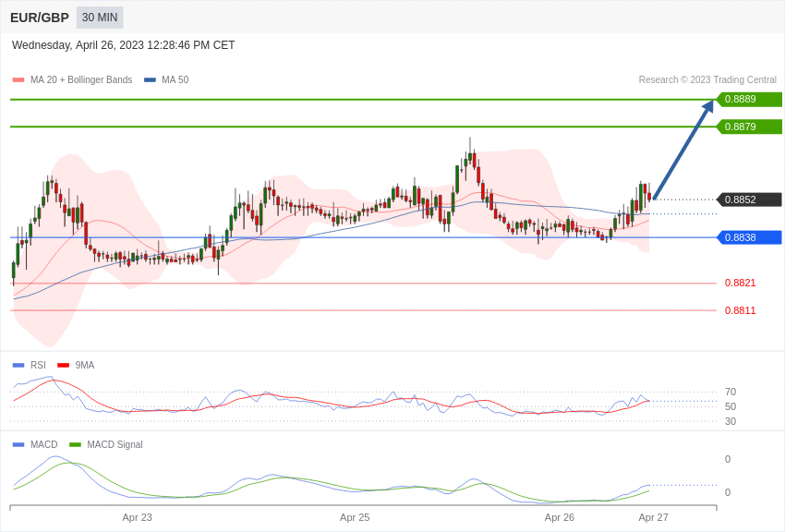Screen dimensions: 785x532
Task: Click the RSI 70 axis value
Action: pos(731,392)
